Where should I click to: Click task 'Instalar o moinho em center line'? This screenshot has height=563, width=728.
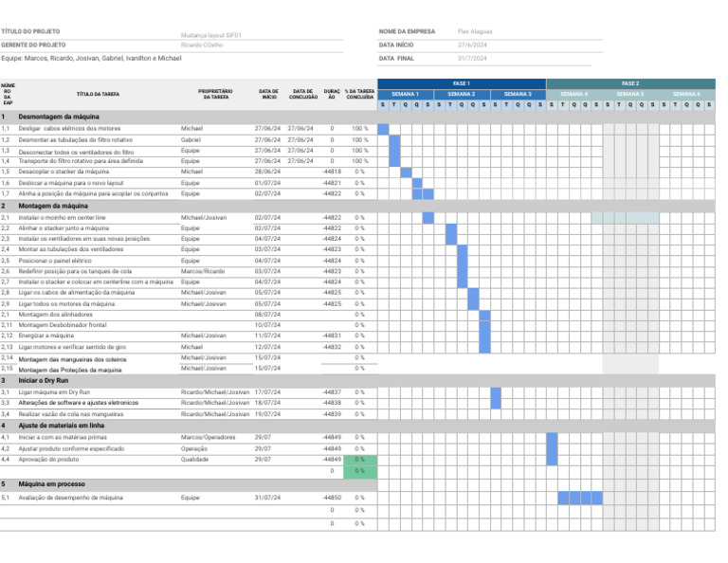pos(63,218)
